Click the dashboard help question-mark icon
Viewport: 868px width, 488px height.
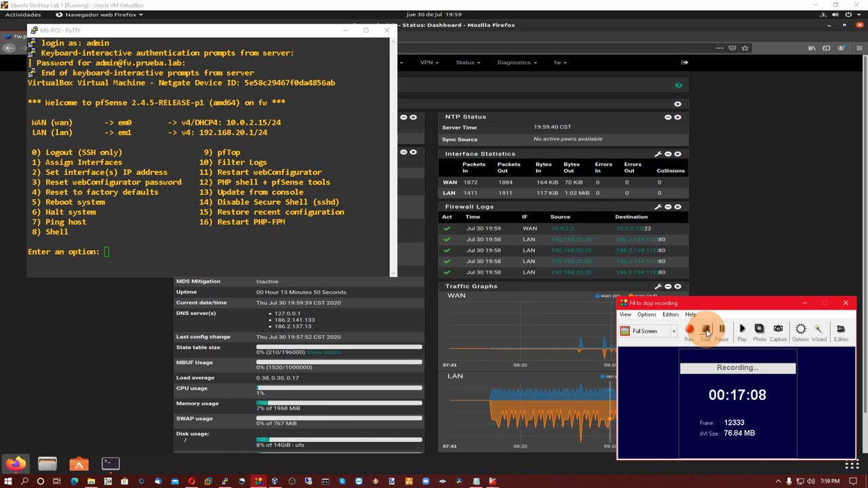coord(678,85)
